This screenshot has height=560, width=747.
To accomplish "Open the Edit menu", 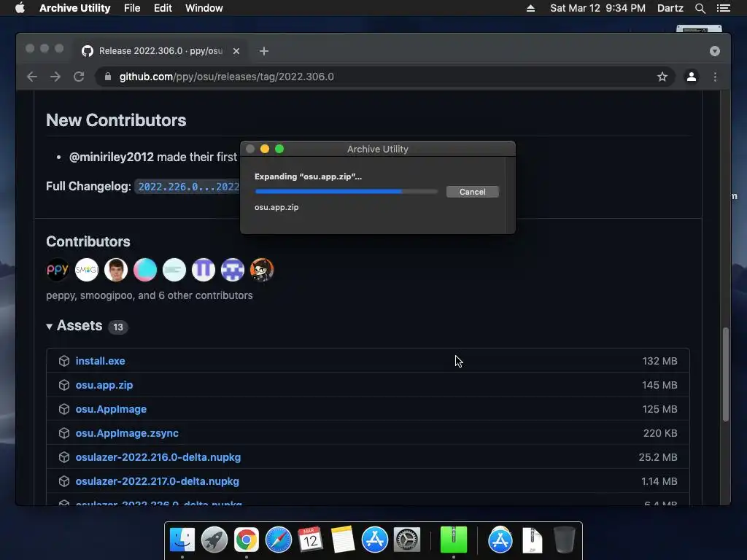I will tap(163, 8).
